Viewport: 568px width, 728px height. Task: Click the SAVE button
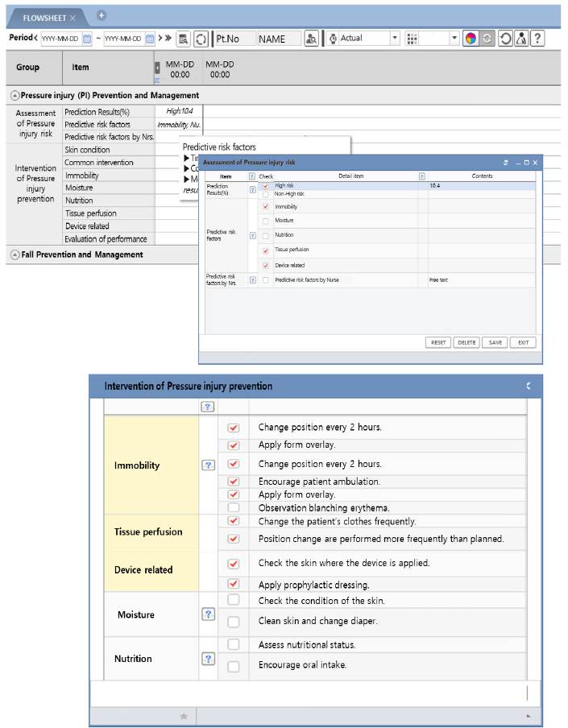point(495,342)
